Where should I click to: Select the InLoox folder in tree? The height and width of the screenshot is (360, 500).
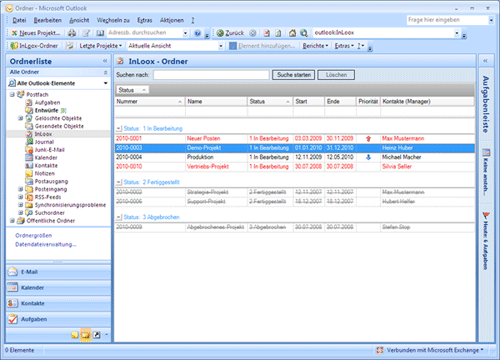(43, 134)
